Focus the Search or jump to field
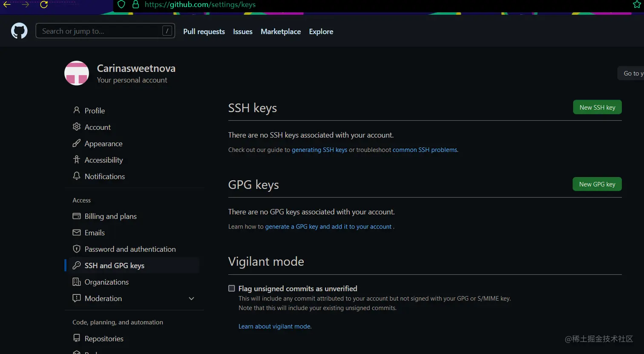 [105, 31]
